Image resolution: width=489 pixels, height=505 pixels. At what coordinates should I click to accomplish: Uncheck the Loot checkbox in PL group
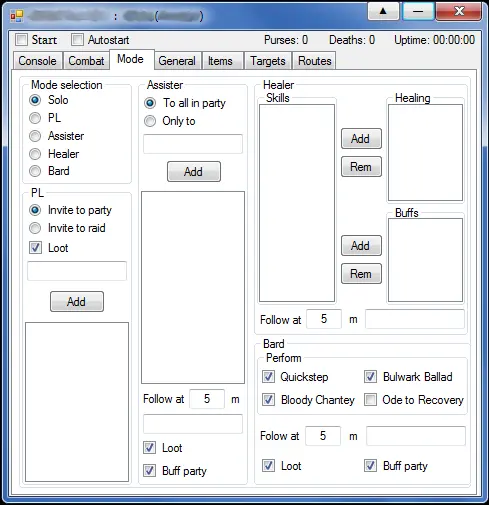[x=35, y=248]
